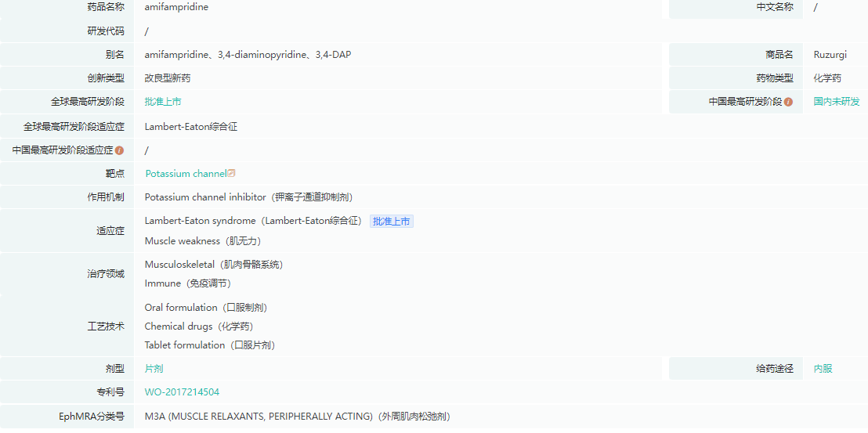Click the 药物类型 field label
The width and height of the screenshot is (868, 433).
775,78
